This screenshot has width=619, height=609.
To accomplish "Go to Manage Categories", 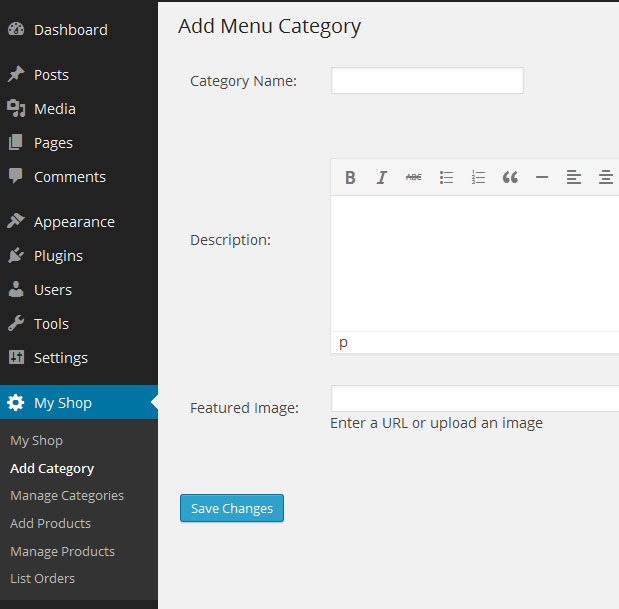I will pos(67,496).
